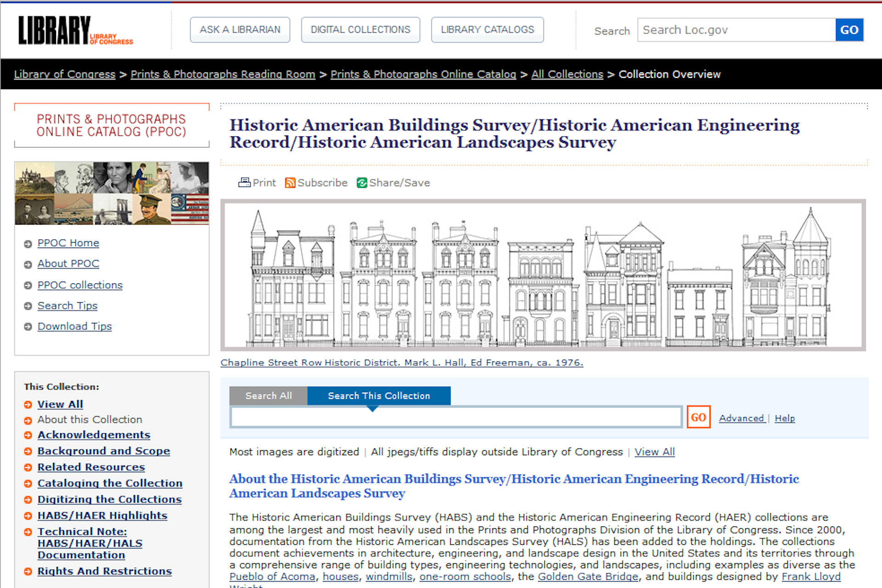882x588 pixels.
Task: Open the About PPOC link
Action: point(68,264)
